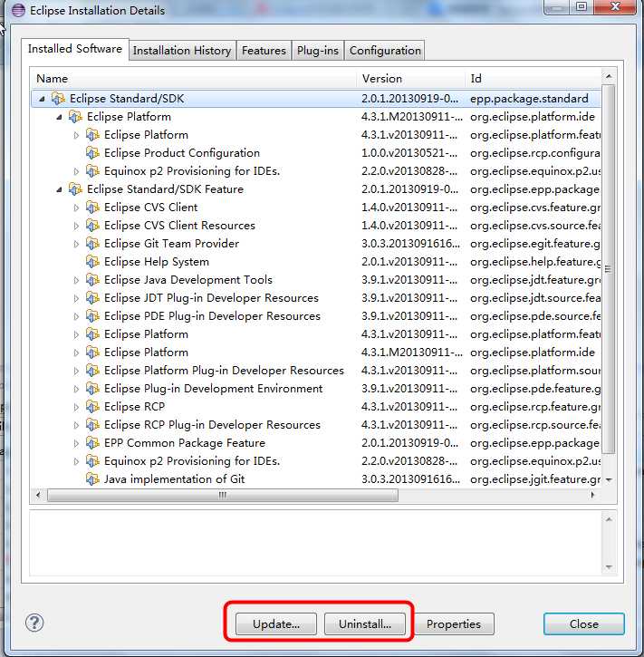The width and height of the screenshot is (644, 657).
Task: Click the list's scroll-up arrow
Action: (x=609, y=76)
